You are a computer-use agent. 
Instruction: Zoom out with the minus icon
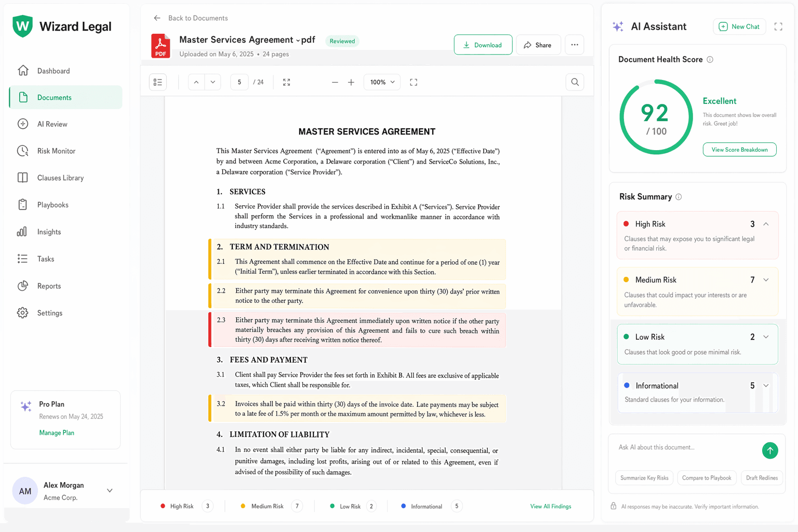[335, 82]
